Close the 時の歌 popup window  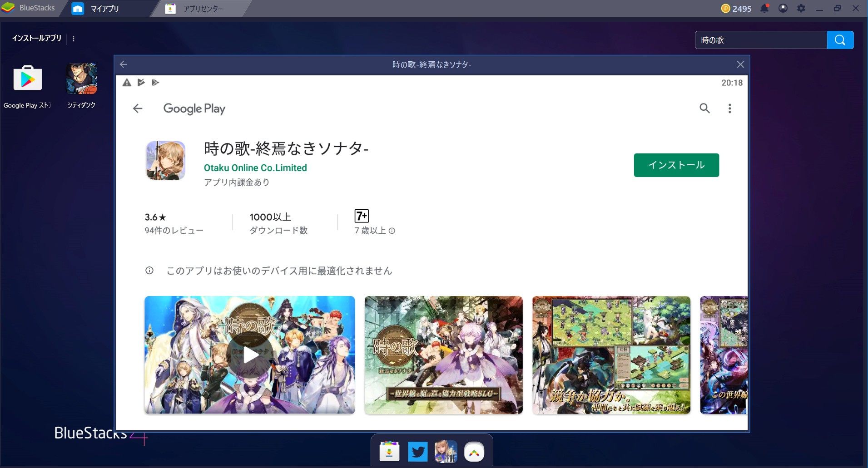click(740, 64)
